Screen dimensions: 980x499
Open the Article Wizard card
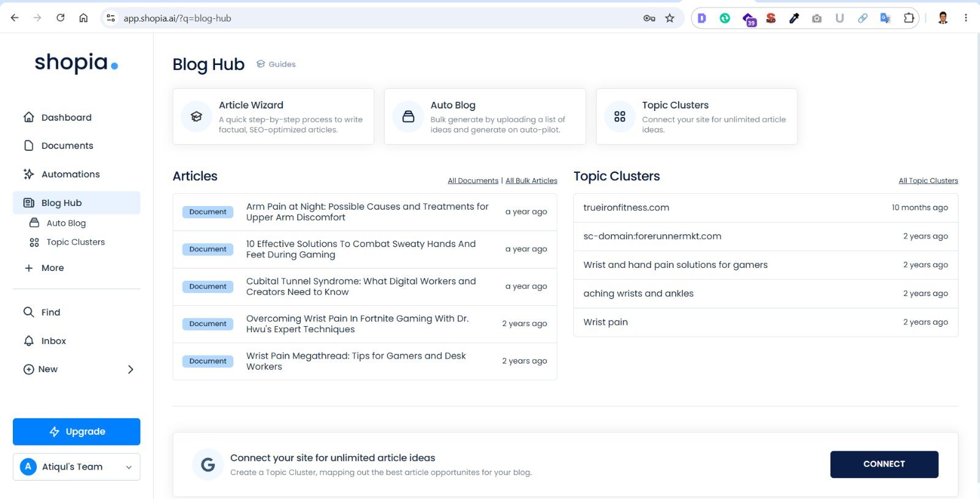273,116
